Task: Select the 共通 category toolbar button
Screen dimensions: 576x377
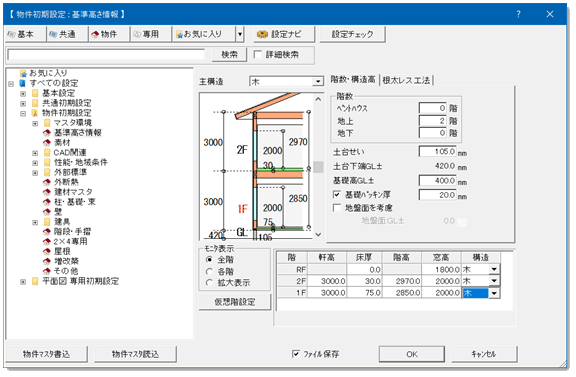Action: (x=67, y=34)
